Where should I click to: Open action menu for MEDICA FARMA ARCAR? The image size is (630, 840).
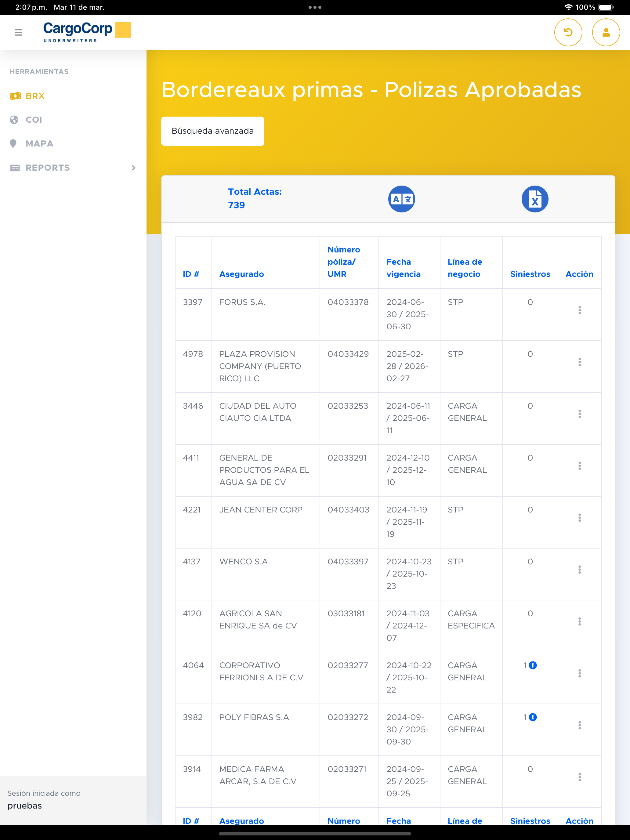(580, 777)
